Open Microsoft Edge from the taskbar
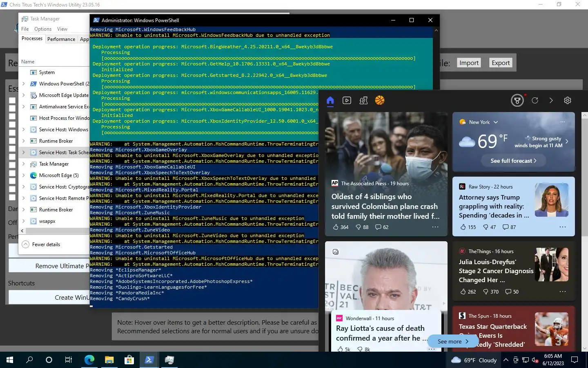588x368 pixels. tap(89, 360)
